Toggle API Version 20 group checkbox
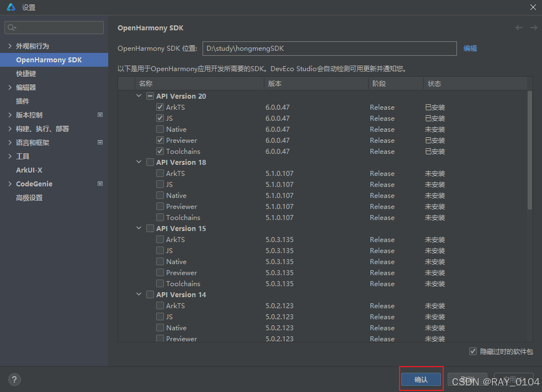 150,96
